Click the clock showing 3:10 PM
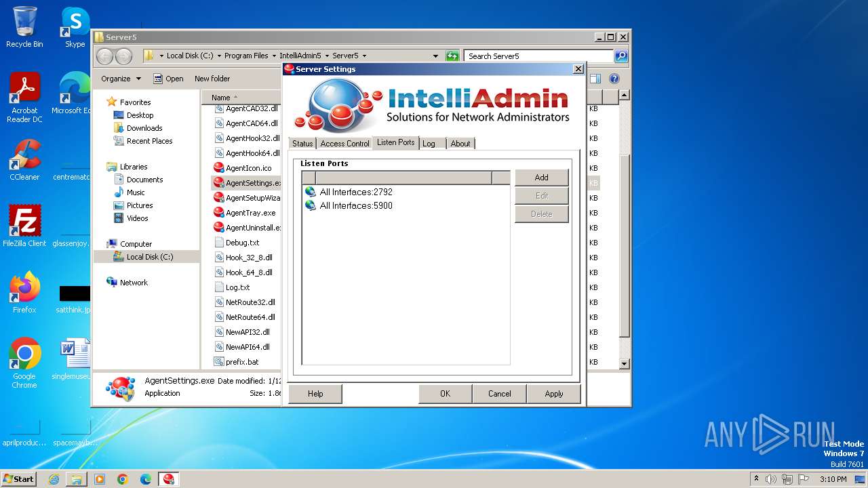Image resolution: width=868 pixels, height=488 pixels. [833, 479]
